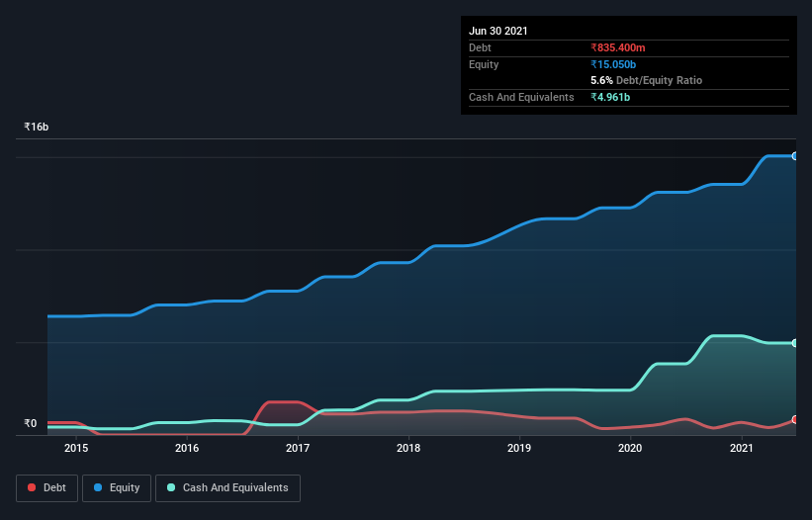Toggle the Debt series legend button

(47, 488)
